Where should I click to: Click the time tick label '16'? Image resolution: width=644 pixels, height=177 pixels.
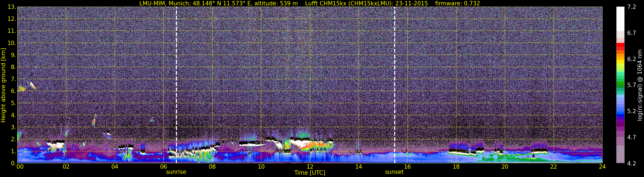(x=407, y=167)
